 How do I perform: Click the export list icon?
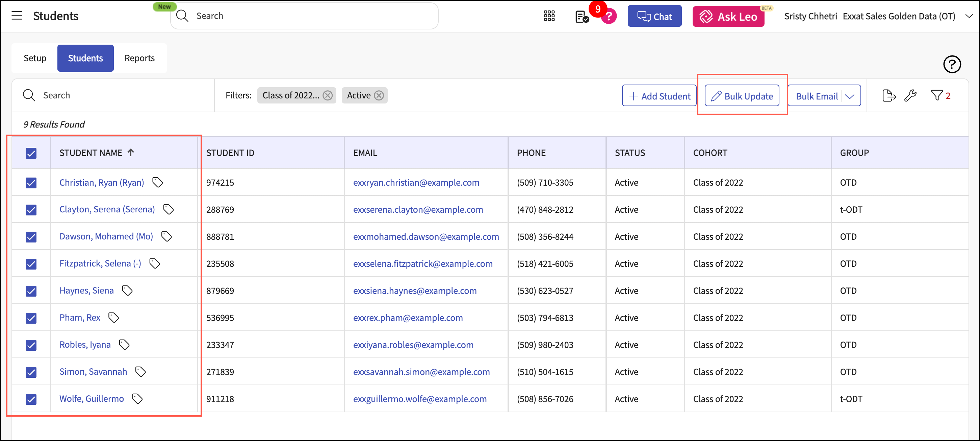tap(888, 96)
